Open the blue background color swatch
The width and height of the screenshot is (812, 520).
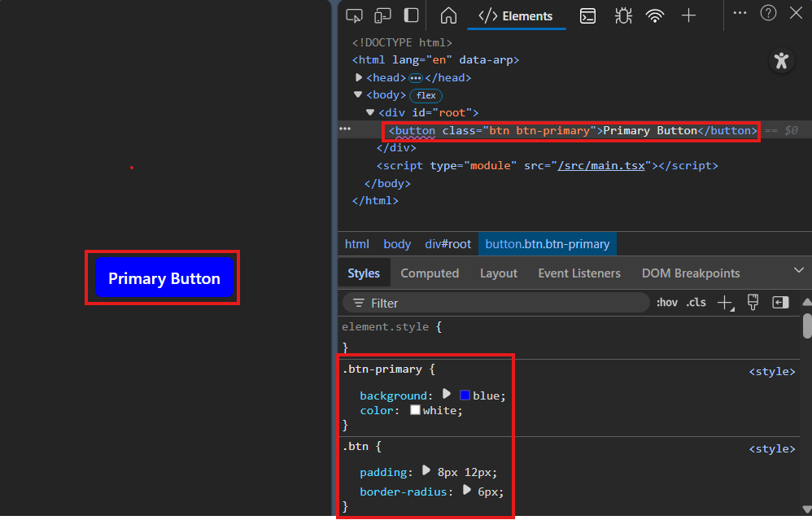(465, 395)
